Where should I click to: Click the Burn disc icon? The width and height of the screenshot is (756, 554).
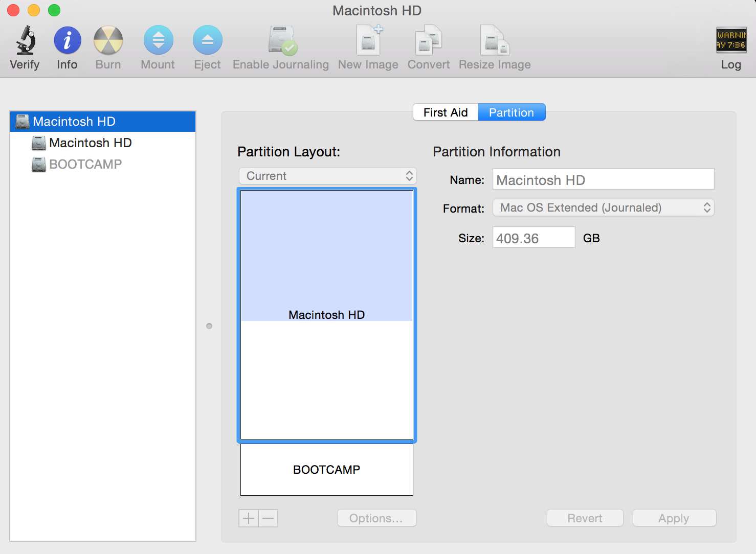108,40
